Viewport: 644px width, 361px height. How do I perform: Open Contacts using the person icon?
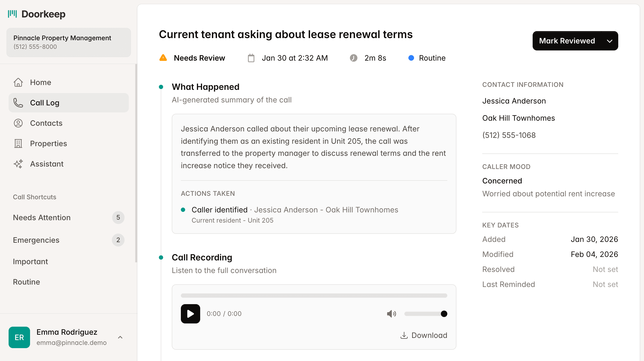click(18, 123)
